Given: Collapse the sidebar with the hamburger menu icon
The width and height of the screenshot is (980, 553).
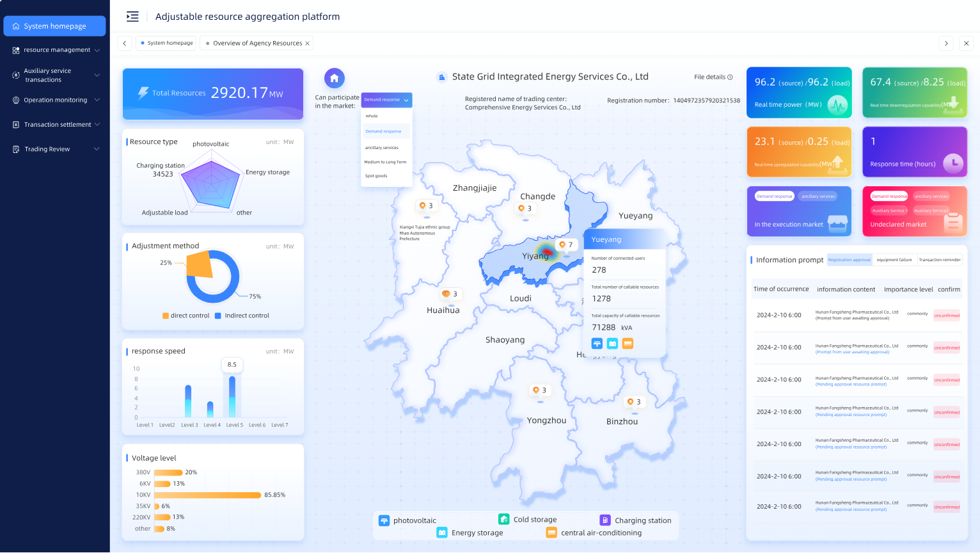Looking at the screenshot, I should (x=132, y=17).
